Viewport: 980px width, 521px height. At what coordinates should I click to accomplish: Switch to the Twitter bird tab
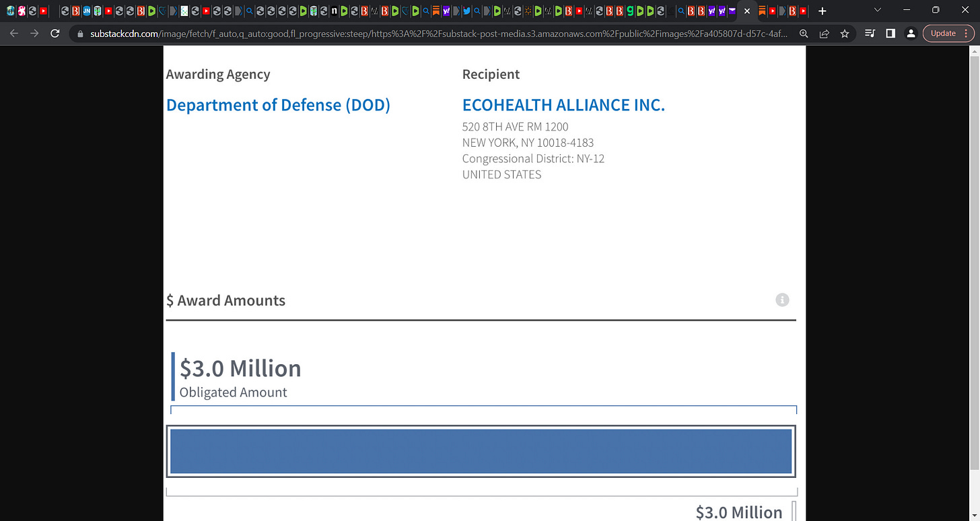466,11
